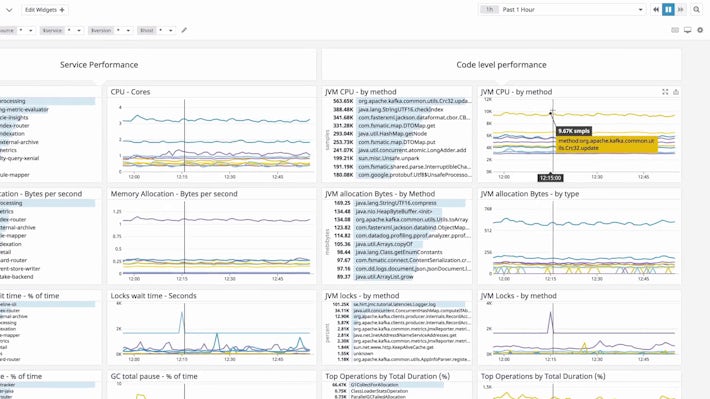Expand JVM CPU widget to fullscreen
Screen dimensions: 710x399
tap(665, 92)
